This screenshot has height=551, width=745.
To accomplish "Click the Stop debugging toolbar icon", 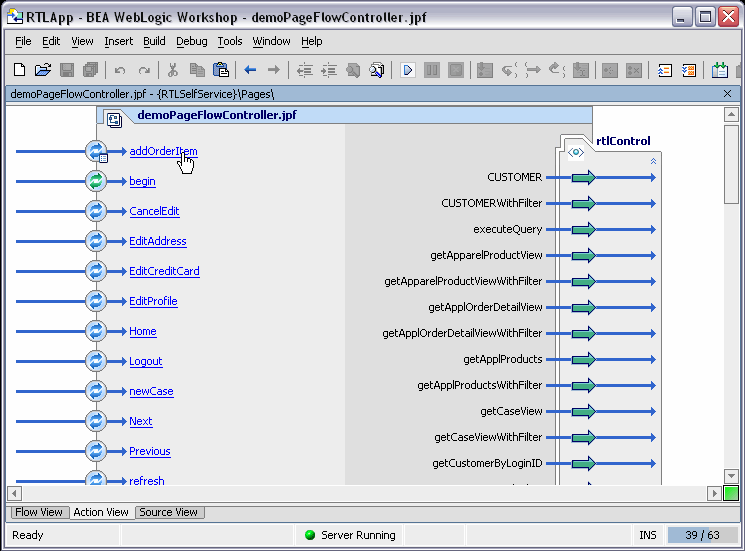I will tap(456, 70).
